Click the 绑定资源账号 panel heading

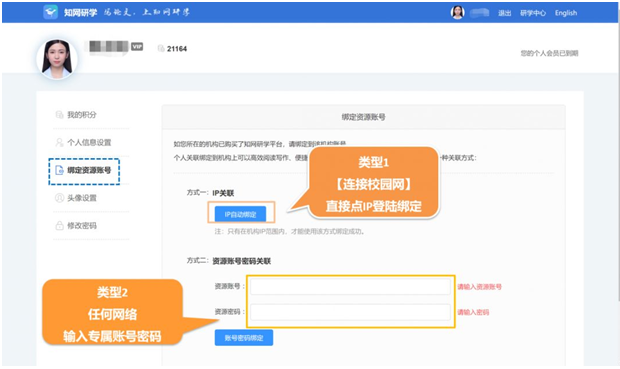[x=363, y=117]
